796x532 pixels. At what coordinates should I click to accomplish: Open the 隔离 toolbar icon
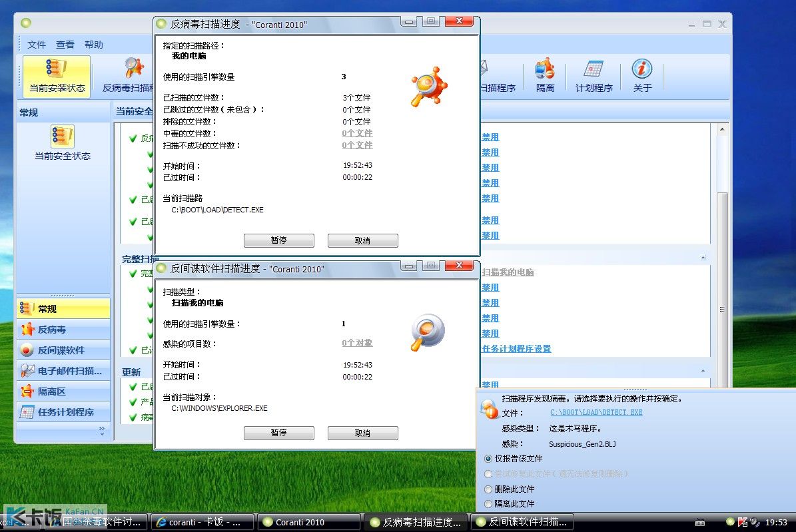point(545,76)
